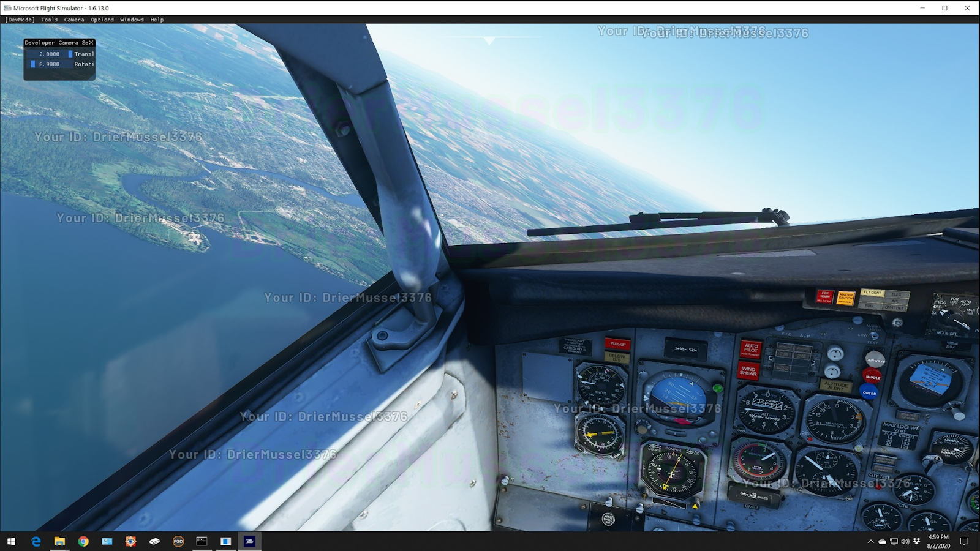The image size is (980, 551).
Task: Click the BELOW G/S annunciator
Action: 617,357
